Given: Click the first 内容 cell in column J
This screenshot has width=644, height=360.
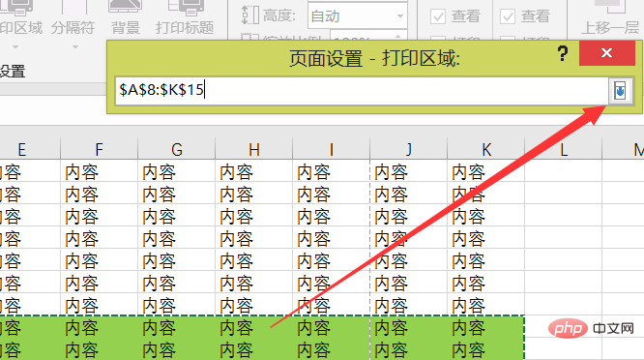Looking at the screenshot, I should pyautogui.click(x=408, y=171).
